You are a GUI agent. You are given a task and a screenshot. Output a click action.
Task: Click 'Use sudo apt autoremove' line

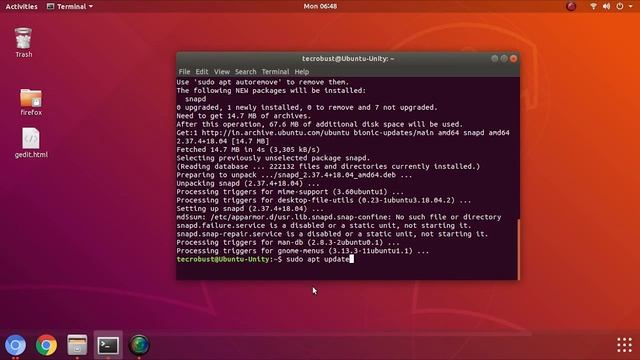click(x=263, y=82)
